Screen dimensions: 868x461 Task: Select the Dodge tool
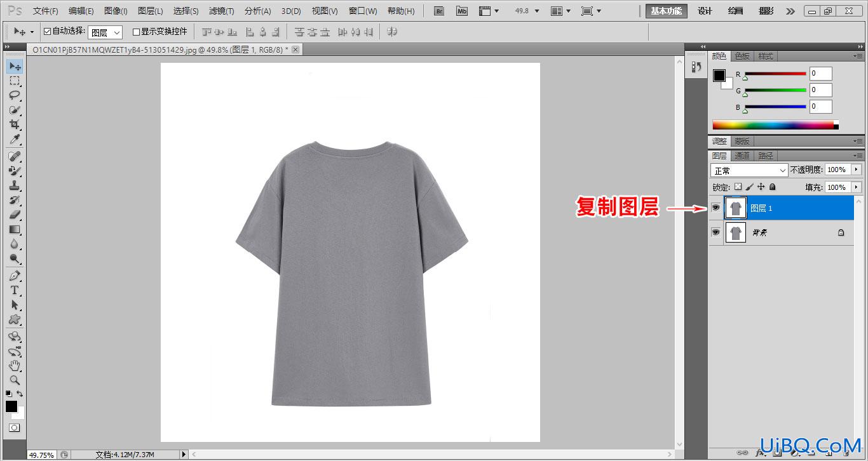point(15,258)
